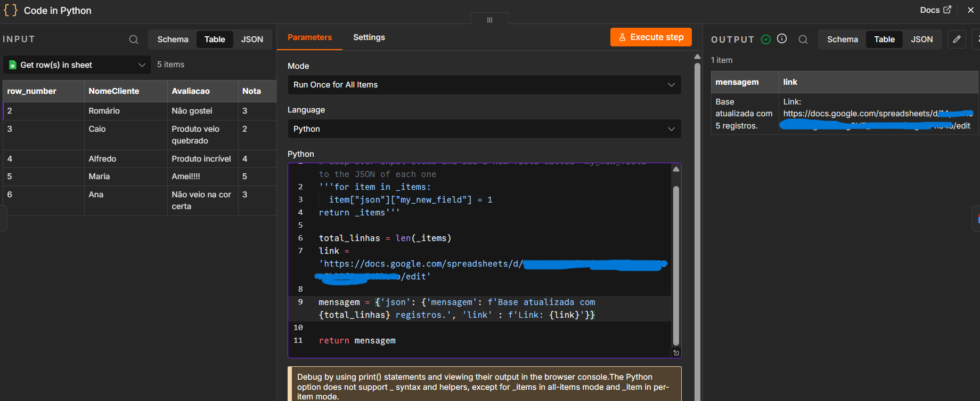Open the Get row(s) in sheet dropdown
This screenshot has height=401, width=980.
click(77, 65)
